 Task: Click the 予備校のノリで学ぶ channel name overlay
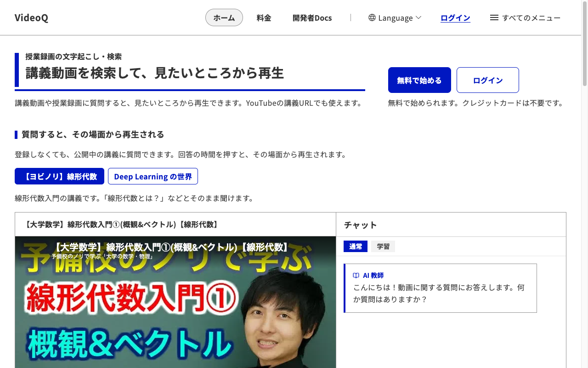[102, 256]
